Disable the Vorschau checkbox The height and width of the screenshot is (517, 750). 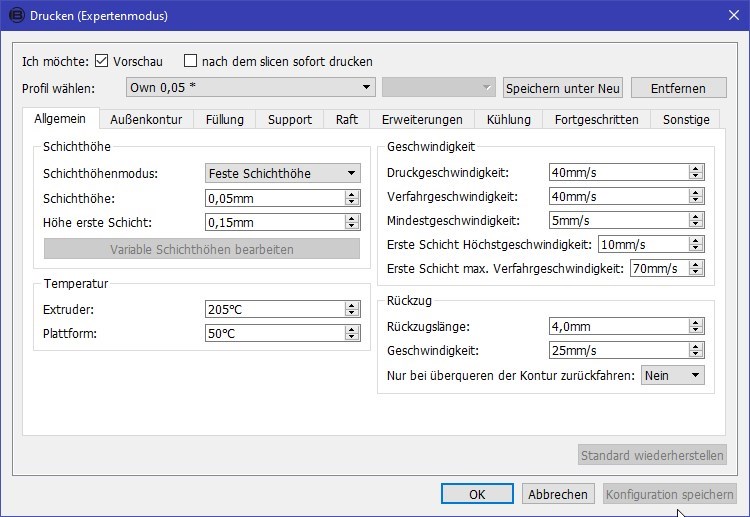point(101,61)
